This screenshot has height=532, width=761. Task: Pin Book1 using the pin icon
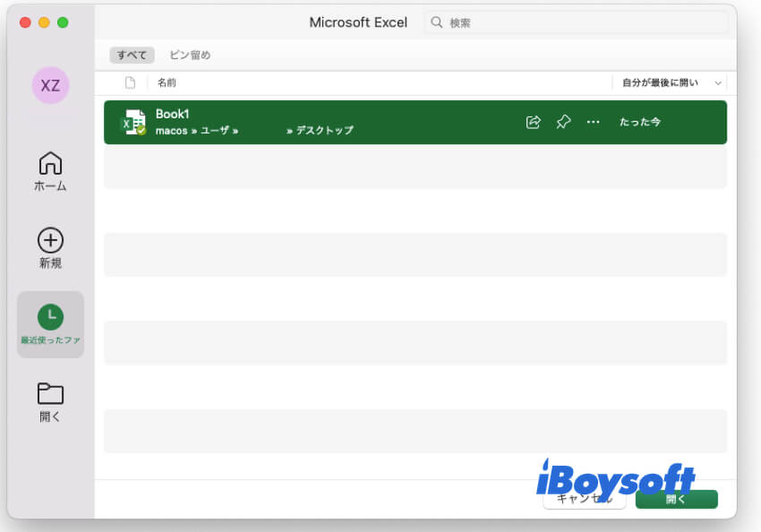tap(563, 121)
